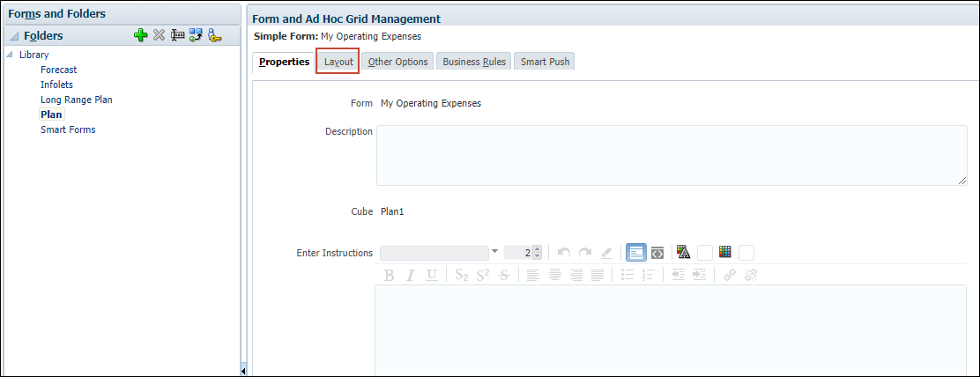Click the Remove Link broken chain icon

pyautogui.click(x=751, y=275)
